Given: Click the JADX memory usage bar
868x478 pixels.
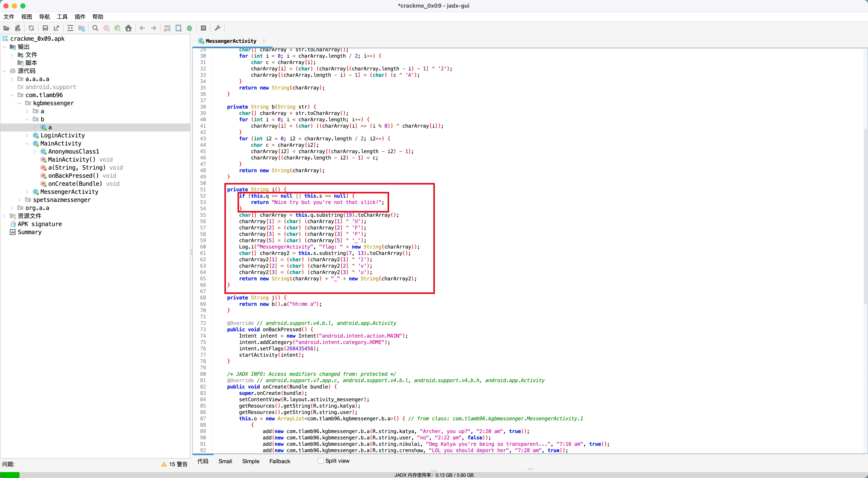Looking at the screenshot, I should point(434,475).
